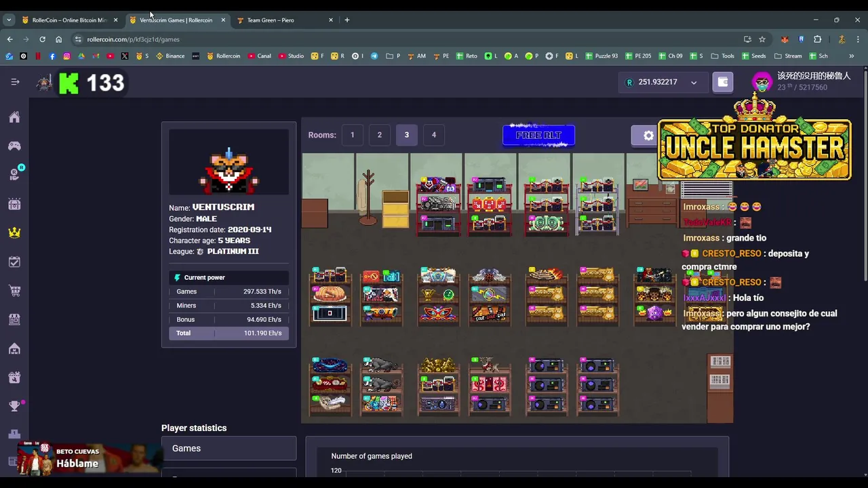This screenshot has height=488, width=868.
Task: Open the Reto bookmark
Action: tap(467, 56)
